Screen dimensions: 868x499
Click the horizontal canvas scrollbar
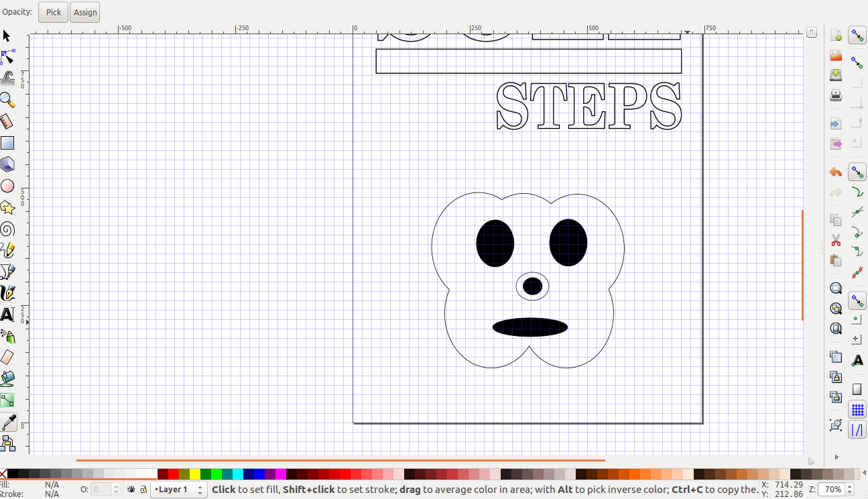tap(340, 460)
